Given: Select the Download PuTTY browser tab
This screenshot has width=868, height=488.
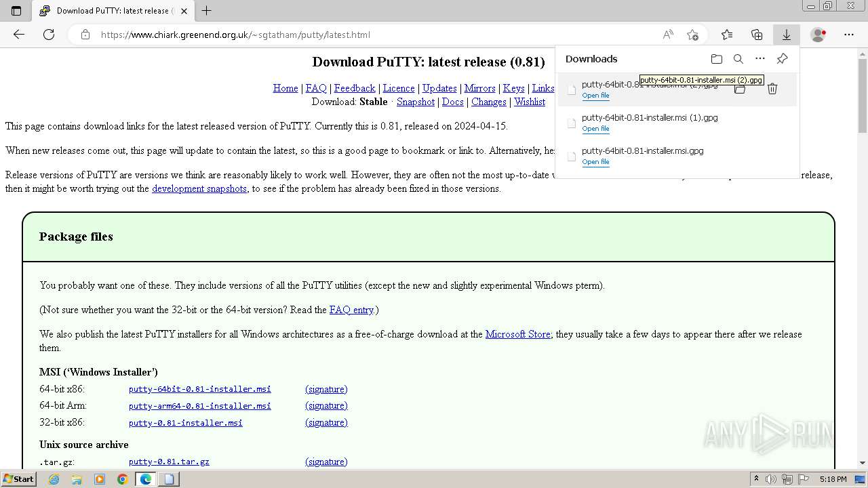Looking at the screenshot, I should tap(112, 11).
